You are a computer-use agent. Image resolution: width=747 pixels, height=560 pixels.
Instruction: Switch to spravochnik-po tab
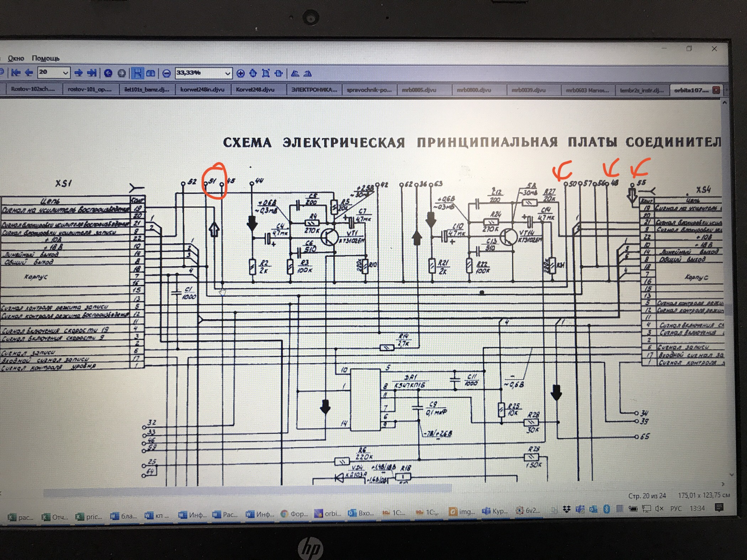pyautogui.click(x=369, y=90)
